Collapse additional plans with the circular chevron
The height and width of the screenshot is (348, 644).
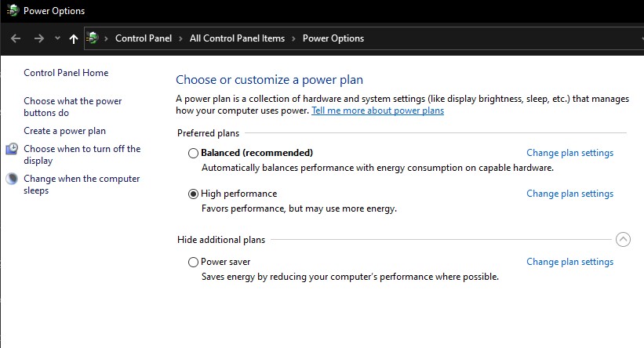point(623,239)
